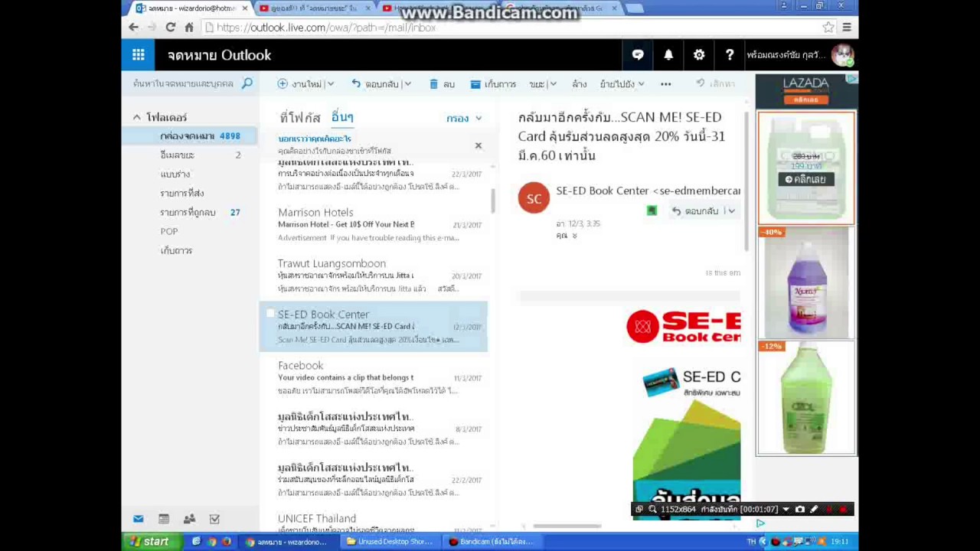980x551 pixels.
Task: Click Bandicam screenshot camera icon
Action: tap(800, 509)
